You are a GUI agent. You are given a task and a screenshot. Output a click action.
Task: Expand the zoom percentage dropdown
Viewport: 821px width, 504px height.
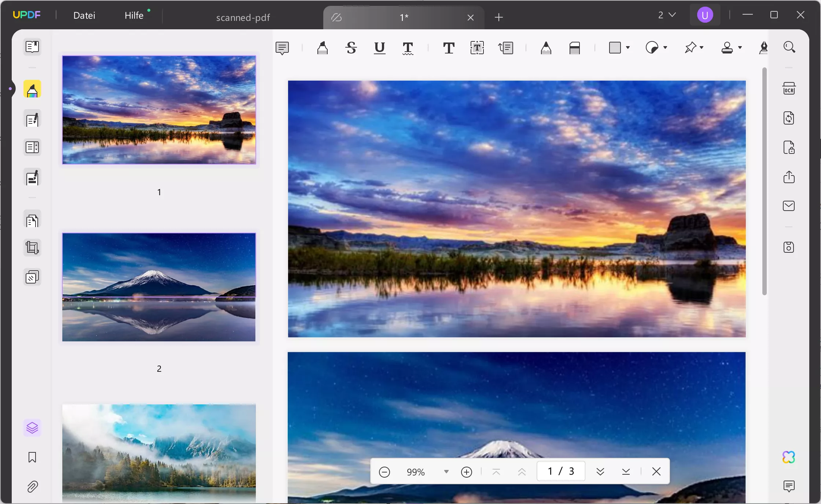coord(446,471)
